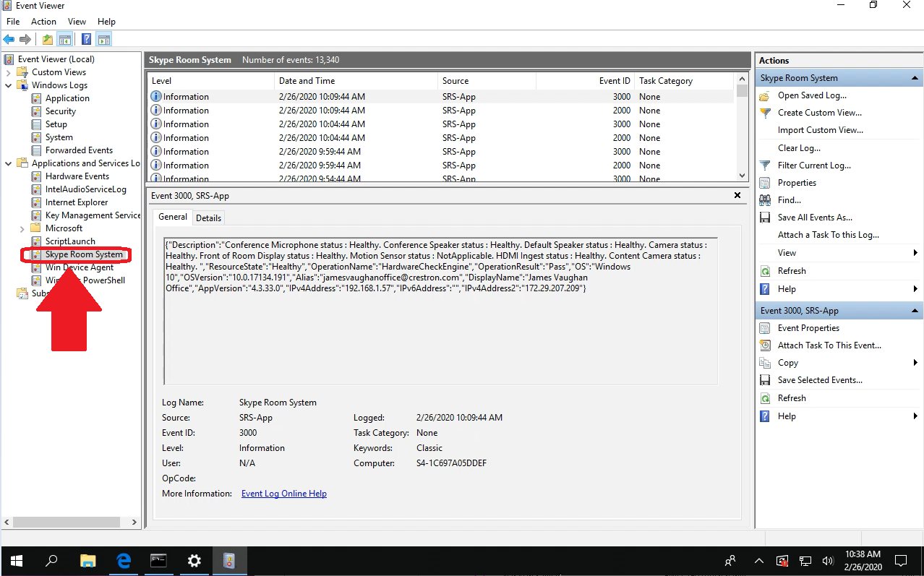Screen dimensions: 924x576
Task: Open the Windows Start menu
Action: (x=16, y=560)
